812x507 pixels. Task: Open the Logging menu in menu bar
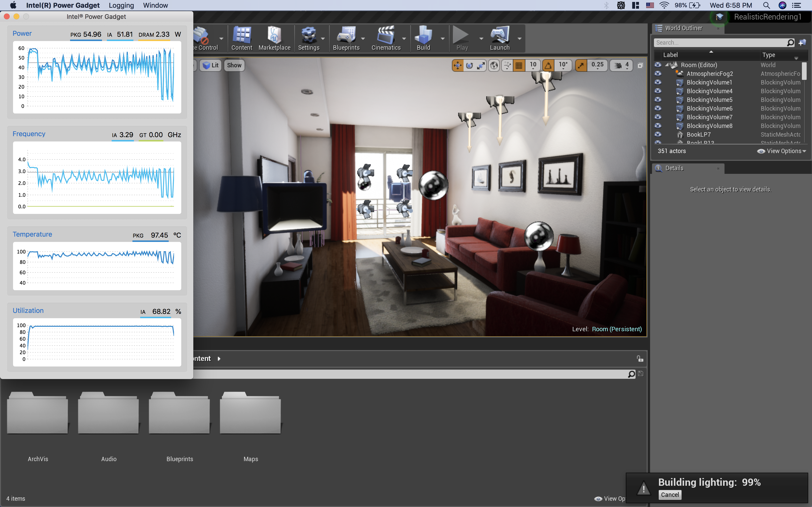pos(121,5)
